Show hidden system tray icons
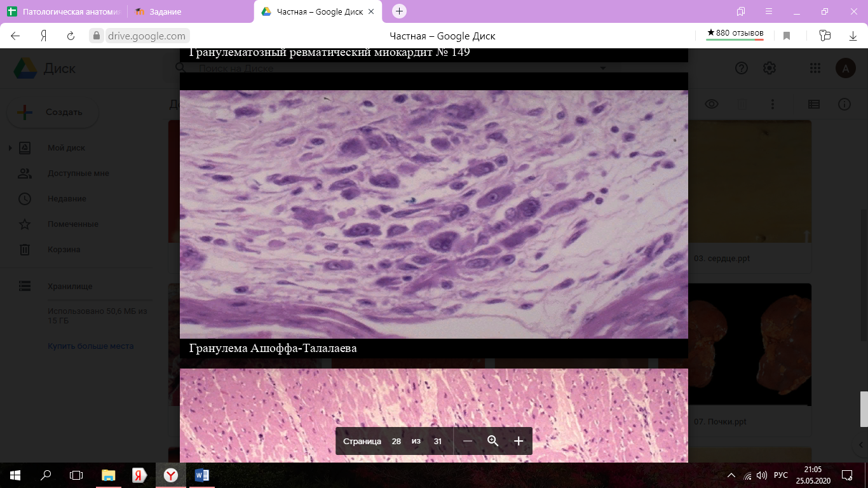 tap(733, 475)
